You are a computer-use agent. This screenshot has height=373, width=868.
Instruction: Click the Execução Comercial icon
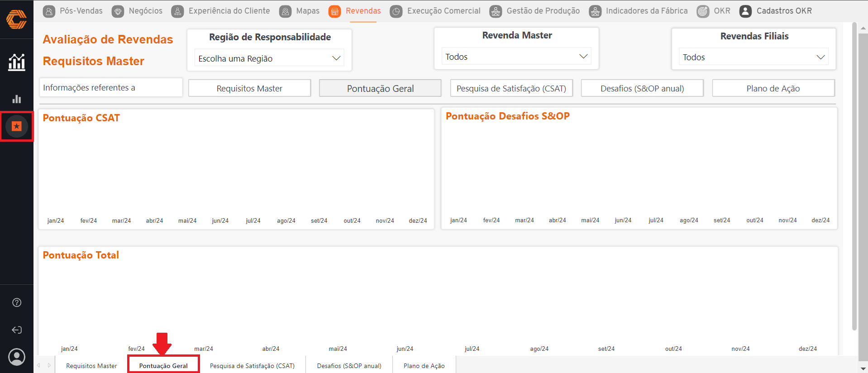click(x=396, y=11)
